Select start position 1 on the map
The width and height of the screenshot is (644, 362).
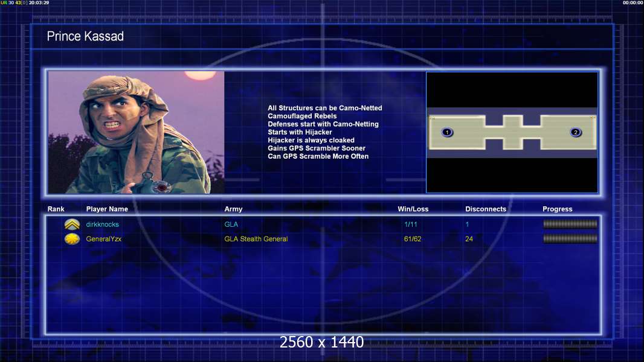(447, 132)
